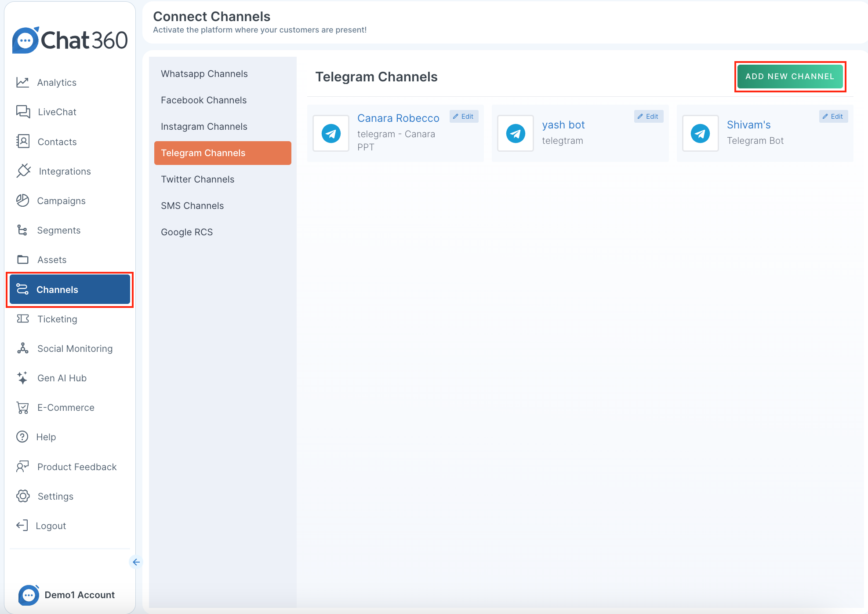The image size is (868, 614).
Task: Open Contacts menu item
Action: pyautogui.click(x=70, y=142)
